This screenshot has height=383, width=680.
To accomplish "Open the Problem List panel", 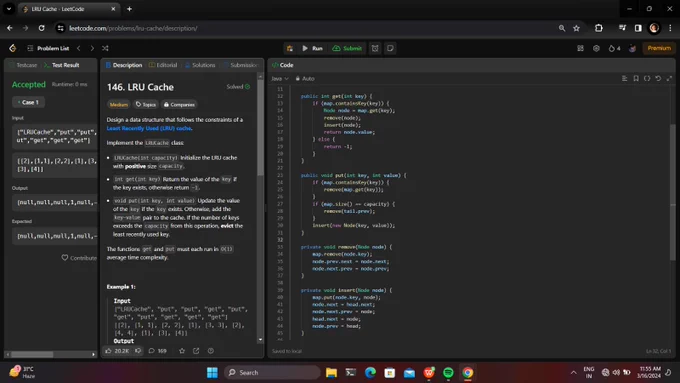I will point(48,48).
